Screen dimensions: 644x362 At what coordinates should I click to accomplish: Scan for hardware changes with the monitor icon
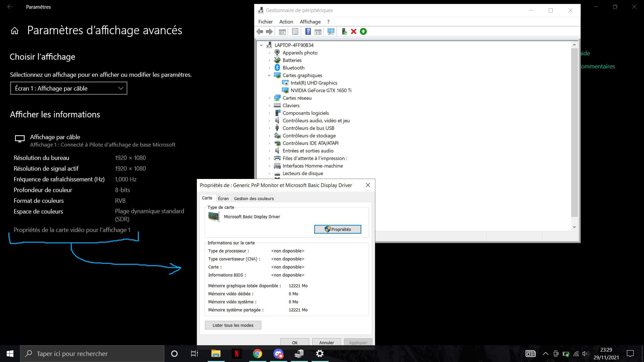[x=331, y=32]
